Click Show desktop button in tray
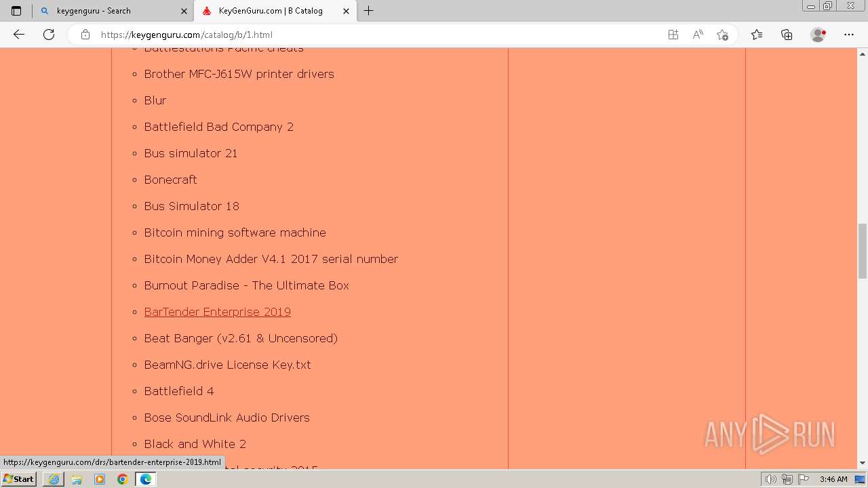The image size is (868, 488). tap(861, 479)
